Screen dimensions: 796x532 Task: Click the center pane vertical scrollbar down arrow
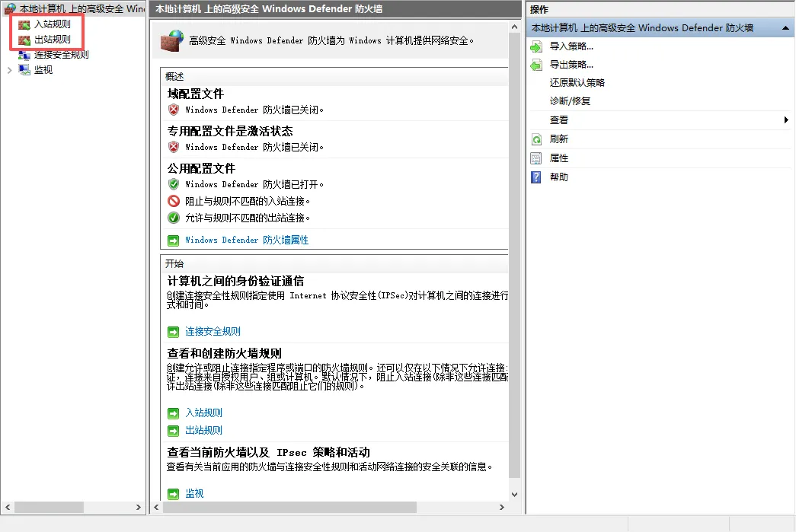coord(514,495)
